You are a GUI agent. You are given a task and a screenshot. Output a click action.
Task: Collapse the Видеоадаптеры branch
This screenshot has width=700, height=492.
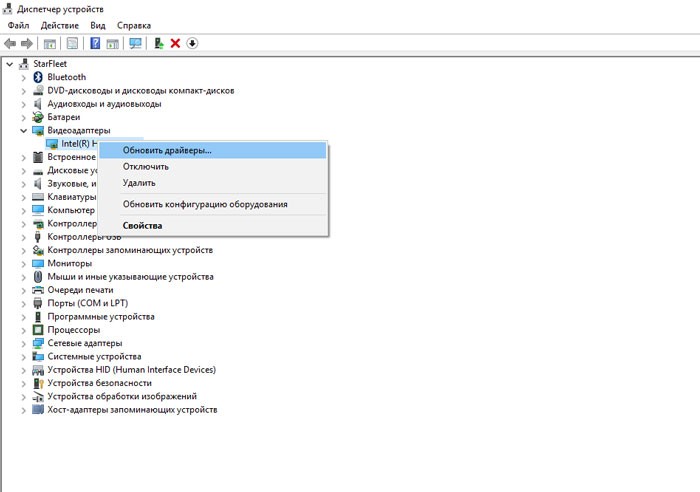point(23,130)
